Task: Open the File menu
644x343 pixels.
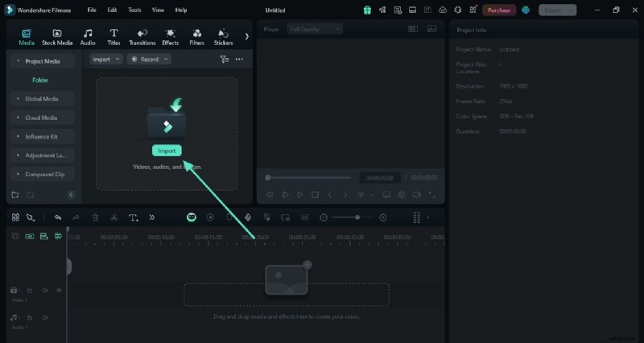Action: [x=92, y=10]
